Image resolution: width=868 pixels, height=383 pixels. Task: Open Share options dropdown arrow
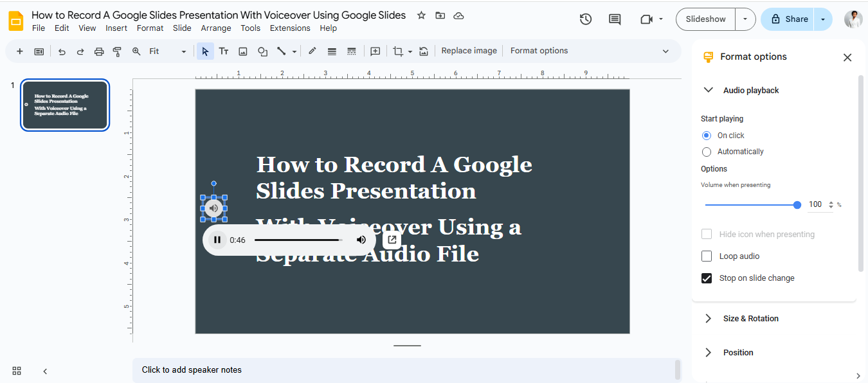[x=823, y=19]
